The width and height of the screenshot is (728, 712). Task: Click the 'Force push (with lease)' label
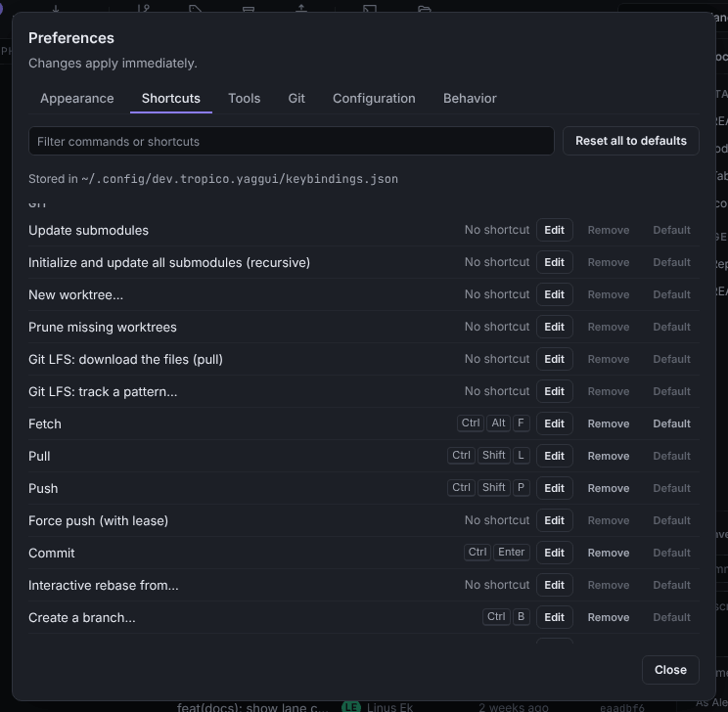click(x=98, y=520)
